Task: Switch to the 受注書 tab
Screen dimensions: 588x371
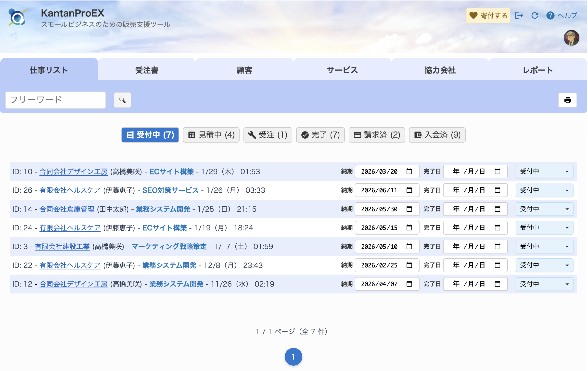Action: [147, 70]
